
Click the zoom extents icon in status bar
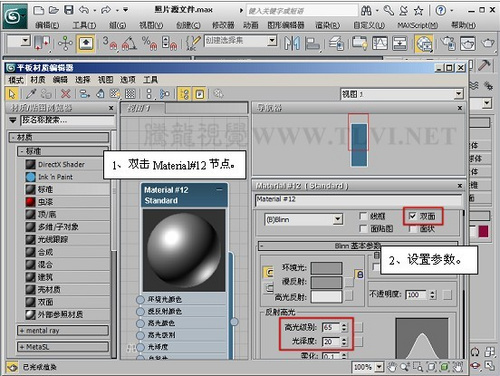431,367
